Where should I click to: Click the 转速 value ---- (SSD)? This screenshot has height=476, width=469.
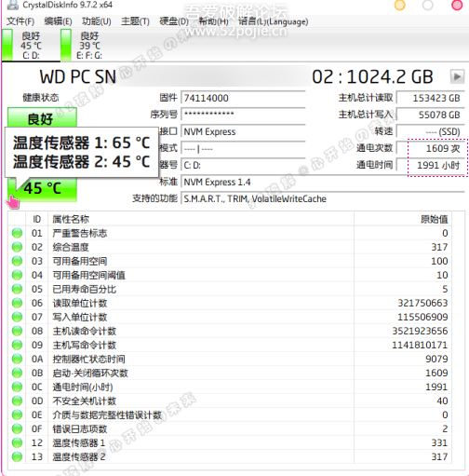click(x=431, y=131)
